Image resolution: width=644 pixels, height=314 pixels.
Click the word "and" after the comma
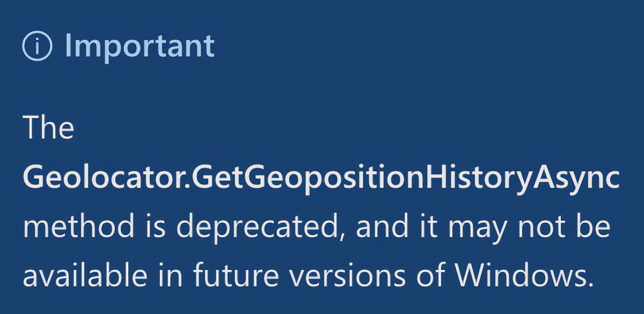[384, 227]
